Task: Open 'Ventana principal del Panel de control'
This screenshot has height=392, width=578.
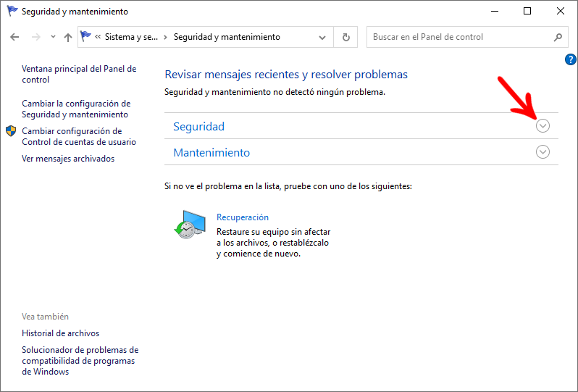Action: (79, 74)
